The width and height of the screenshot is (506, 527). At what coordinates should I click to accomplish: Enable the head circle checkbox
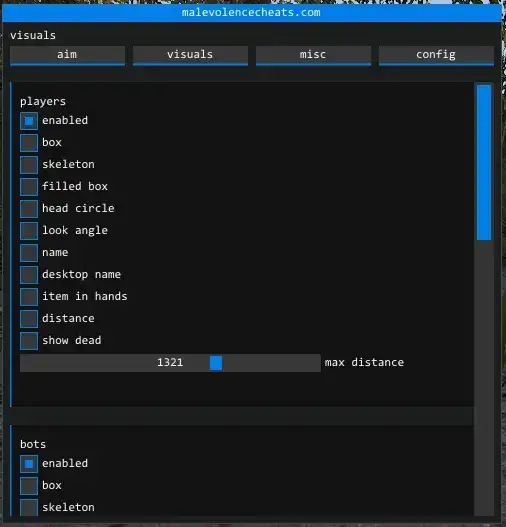point(29,209)
